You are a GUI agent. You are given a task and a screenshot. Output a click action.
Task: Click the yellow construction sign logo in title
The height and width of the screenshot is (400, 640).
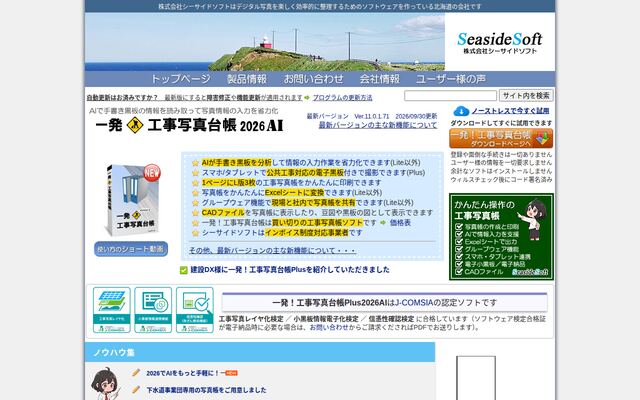pyautogui.click(x=135, y=125)
